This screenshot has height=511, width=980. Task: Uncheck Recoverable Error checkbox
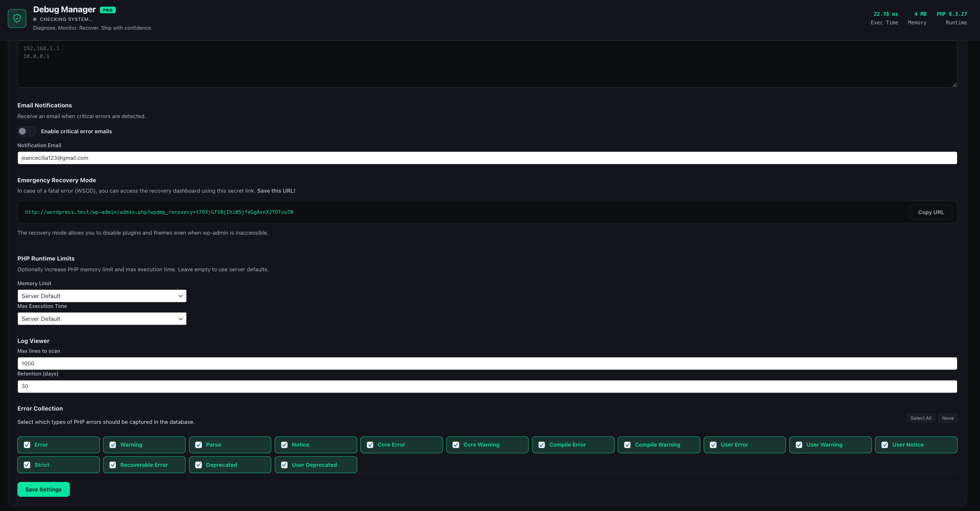[113, 465]
